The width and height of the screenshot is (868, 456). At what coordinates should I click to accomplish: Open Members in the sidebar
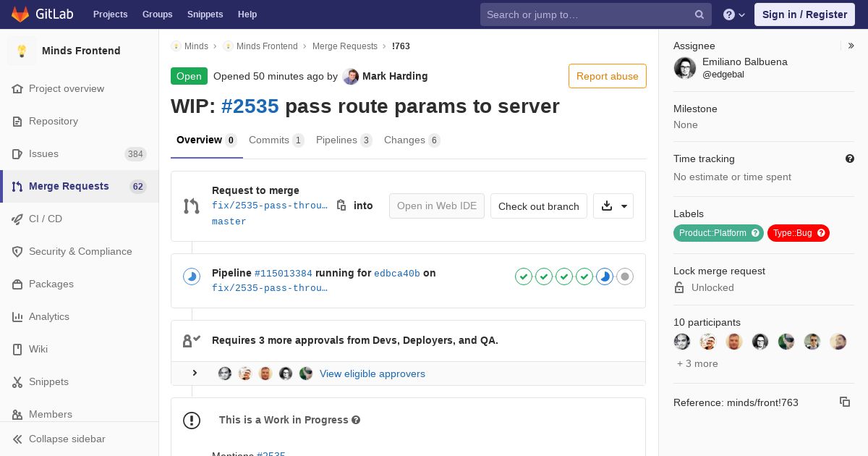(x=80, y=414)
